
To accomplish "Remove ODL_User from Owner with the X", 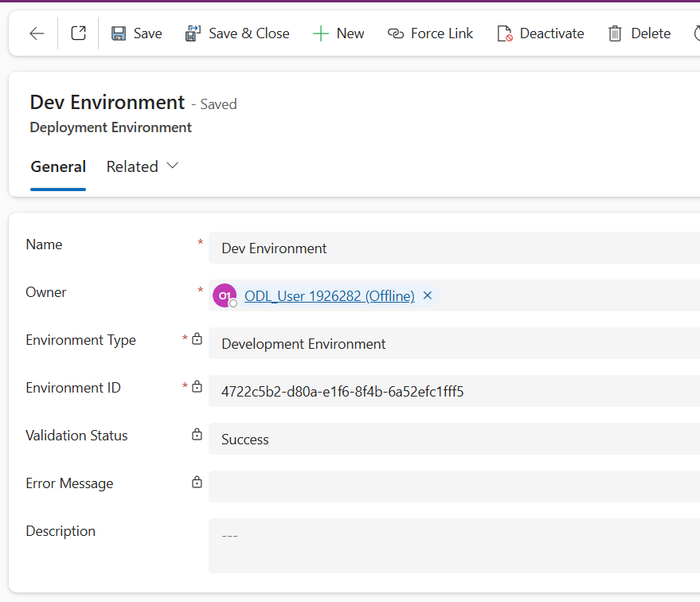I will [x=428, y=295].
